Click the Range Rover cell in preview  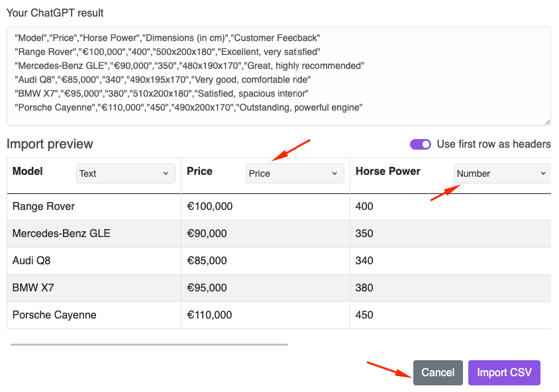pyautogui.click(x=94, y=207)
